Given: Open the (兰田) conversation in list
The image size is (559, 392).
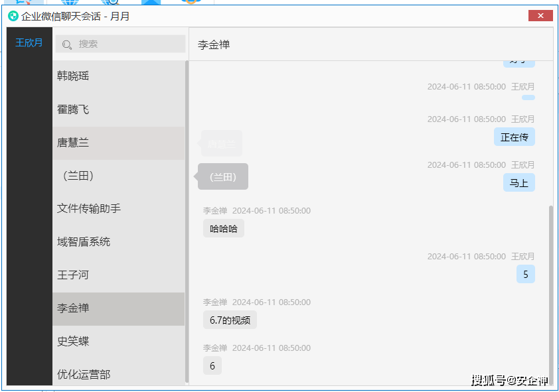Looking at the screenshot, I should point(118,176).
